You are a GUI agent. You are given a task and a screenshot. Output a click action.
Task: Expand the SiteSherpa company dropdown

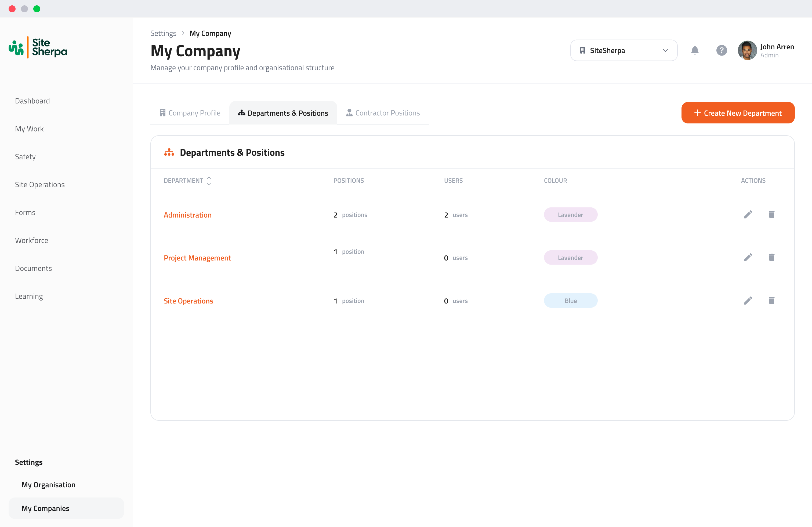pos(624,50)
